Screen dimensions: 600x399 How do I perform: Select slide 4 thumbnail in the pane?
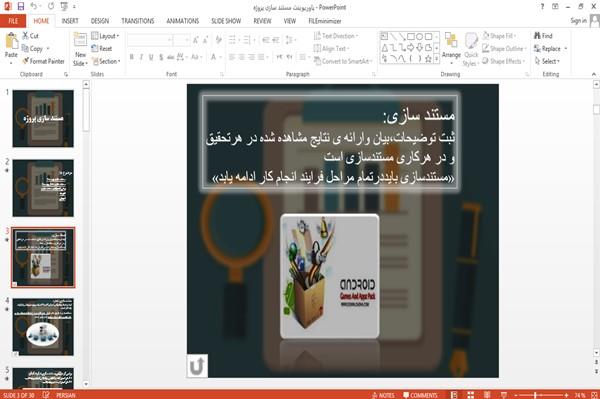click(x=43, y=327)
